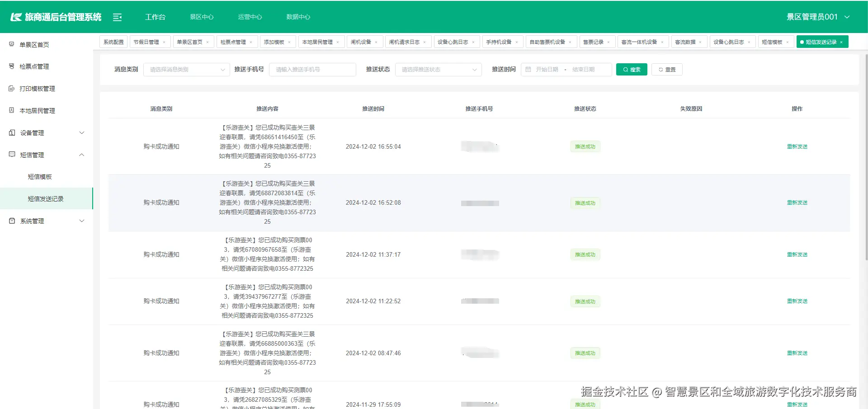The image size is (868, 409).
Task: Close the 添加模板 tab
Action: pyautogui.click(x=289, y=42)
